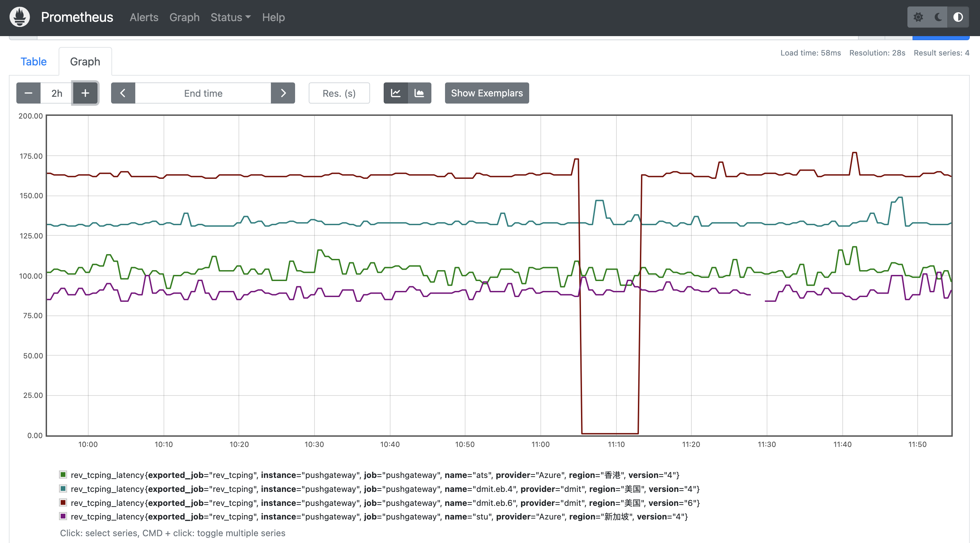Open the Alerts page
980x543 pixels.
pos(144,17)
